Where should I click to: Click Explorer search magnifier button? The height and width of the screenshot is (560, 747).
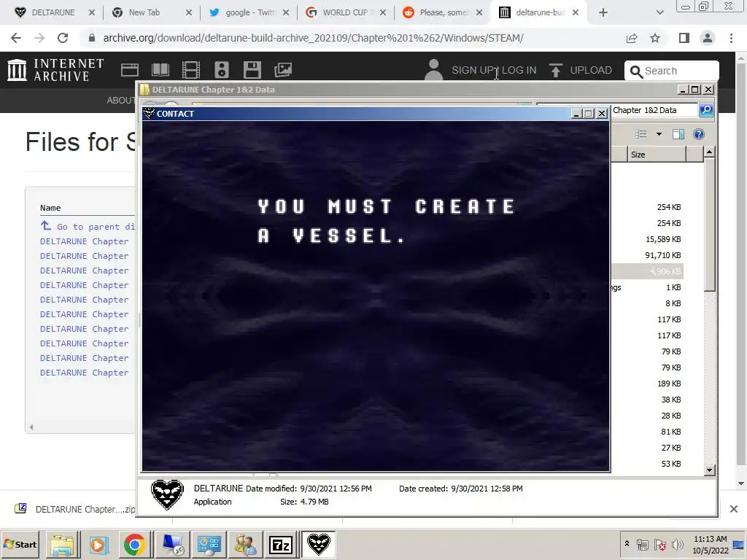705,110
